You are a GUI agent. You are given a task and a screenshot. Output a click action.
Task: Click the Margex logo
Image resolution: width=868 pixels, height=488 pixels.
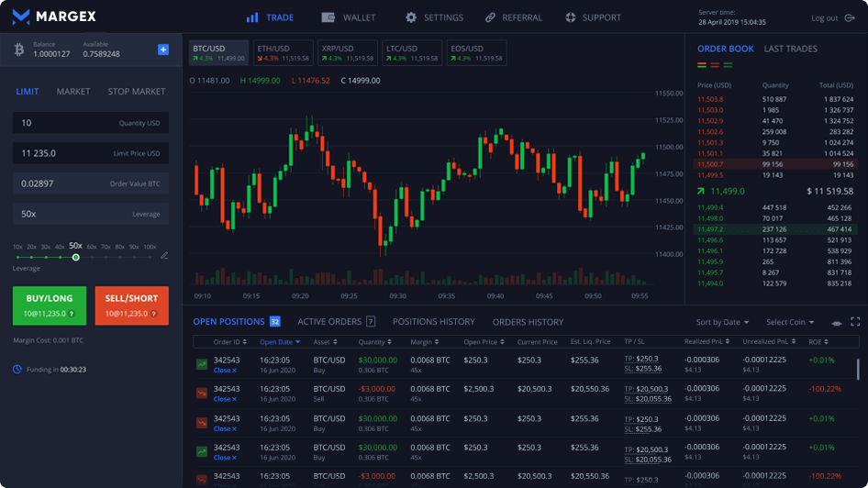(x=54, y=17)
